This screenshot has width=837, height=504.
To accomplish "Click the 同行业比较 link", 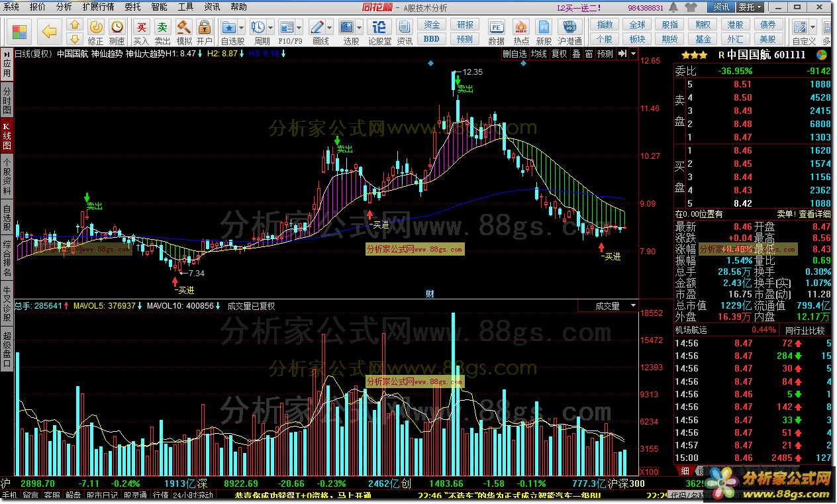I will pos(805,330).
